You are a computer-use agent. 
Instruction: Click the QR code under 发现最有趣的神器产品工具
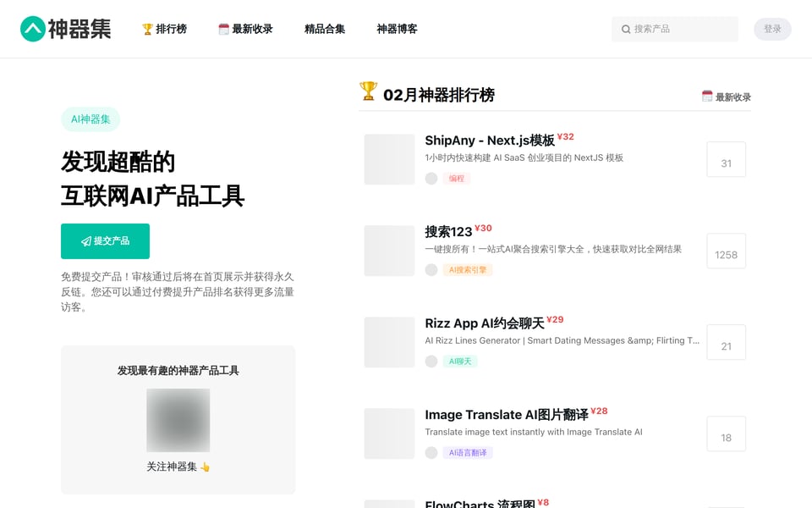click(178, 421)
